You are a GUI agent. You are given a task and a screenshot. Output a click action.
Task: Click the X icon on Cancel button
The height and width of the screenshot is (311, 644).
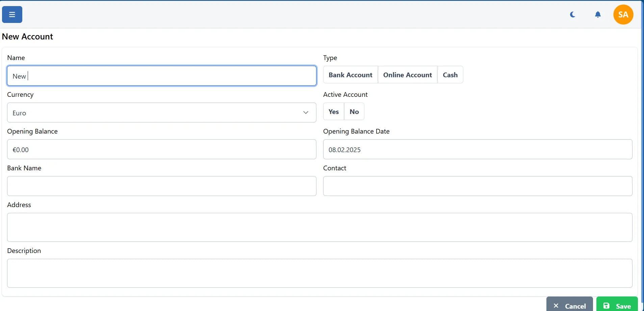pos(556,305)
